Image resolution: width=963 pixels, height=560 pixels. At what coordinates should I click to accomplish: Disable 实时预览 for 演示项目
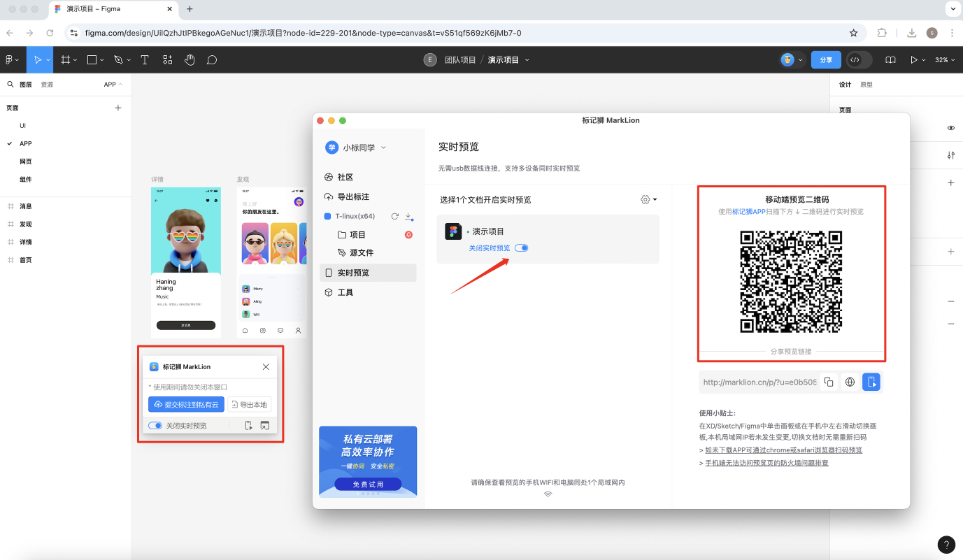pyautogui.click(x=521, y=247)
